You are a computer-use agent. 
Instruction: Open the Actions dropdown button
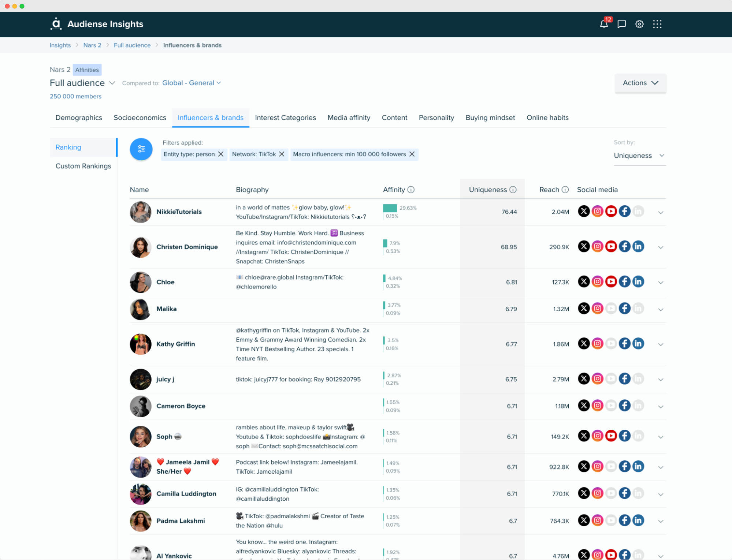pyautogui.click(x=640, y=83)
